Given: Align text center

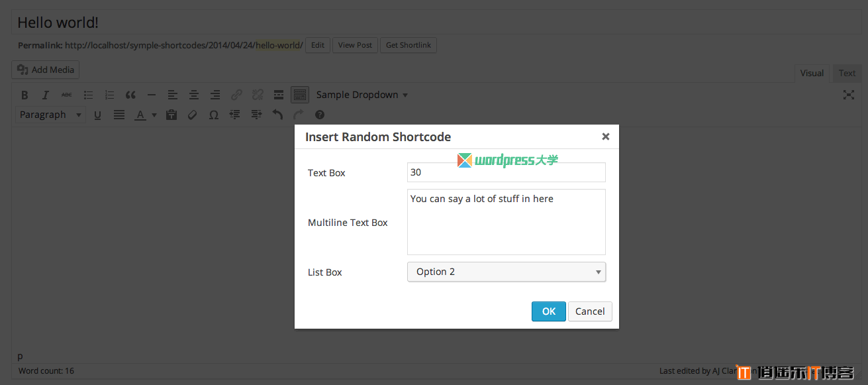Looking at the screenshot, I should tap(194, 95).
